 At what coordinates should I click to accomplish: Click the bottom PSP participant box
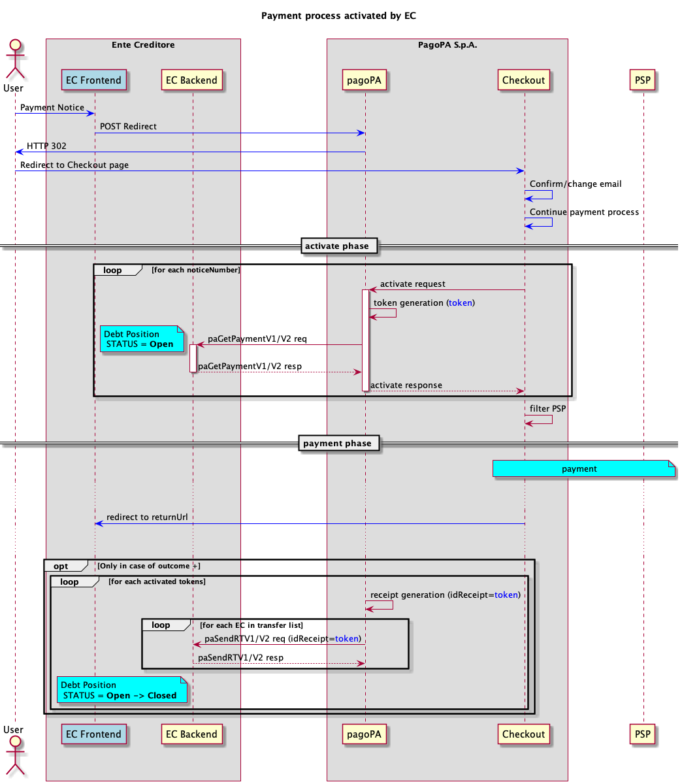pyautogui.click(x=643, y=734)
